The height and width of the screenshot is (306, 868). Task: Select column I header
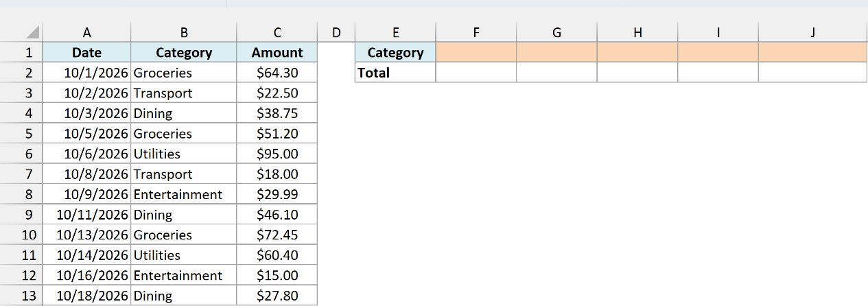tap(718, 32)
